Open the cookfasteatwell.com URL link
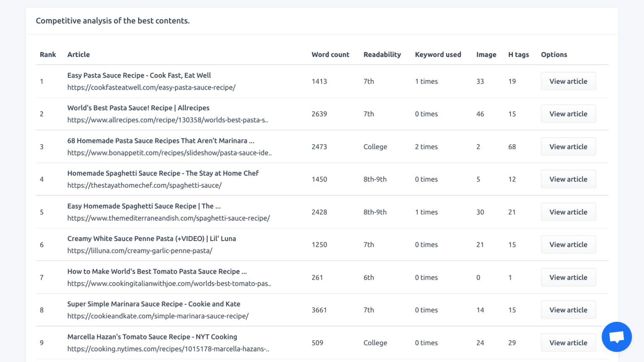Viewport: 644px width, 362px height. pos(151,88)
